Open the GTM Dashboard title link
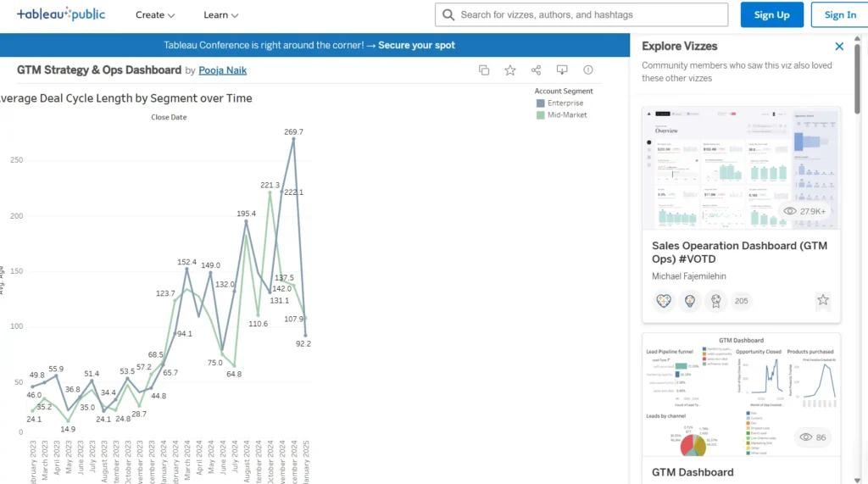This screenshot has width=868, height=484. tap(693, 472)
